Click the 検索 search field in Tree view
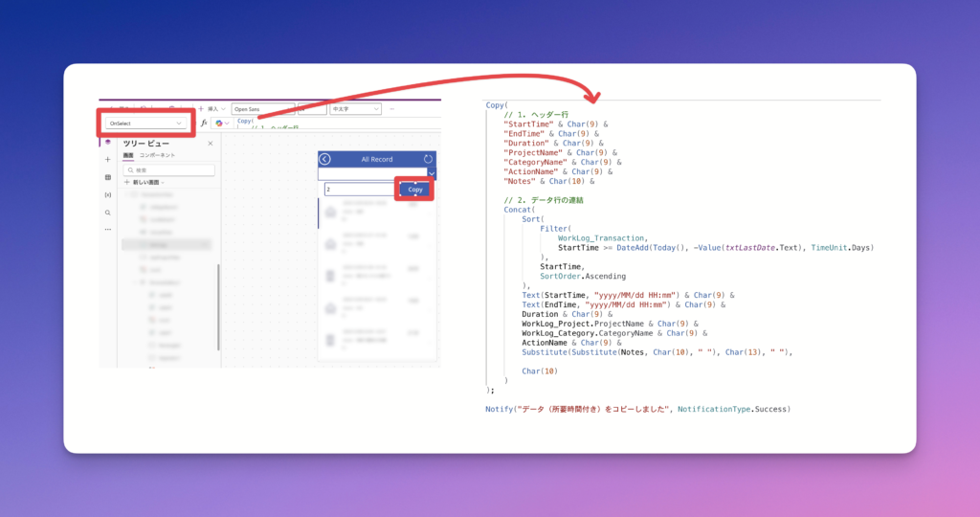The image size is (980, 517). click(169, 169)
